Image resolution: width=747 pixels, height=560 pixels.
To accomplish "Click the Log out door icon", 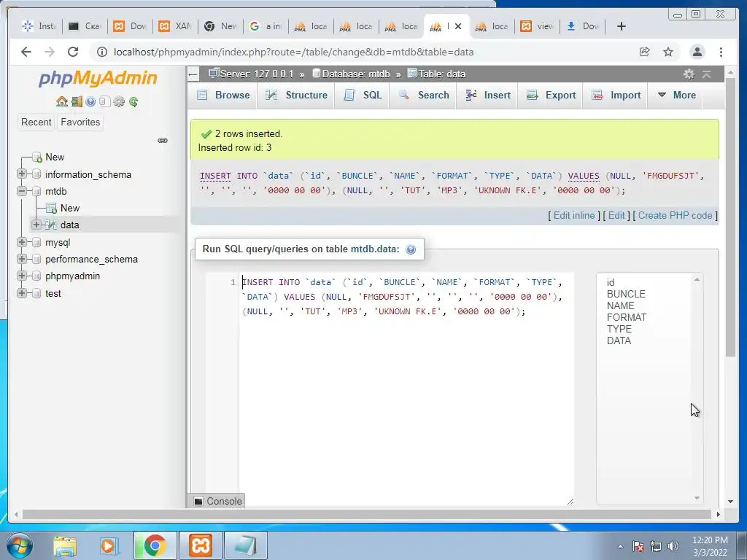I will point(76,101).
